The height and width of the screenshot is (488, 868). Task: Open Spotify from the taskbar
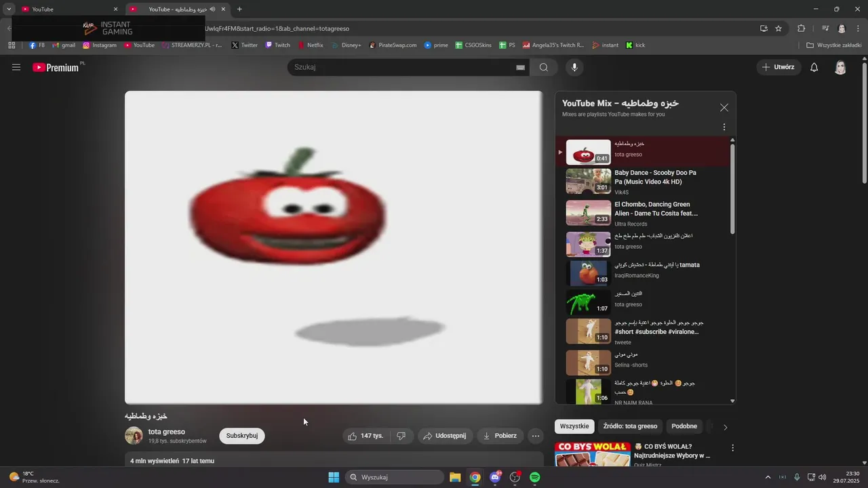(x=535, y=477)
